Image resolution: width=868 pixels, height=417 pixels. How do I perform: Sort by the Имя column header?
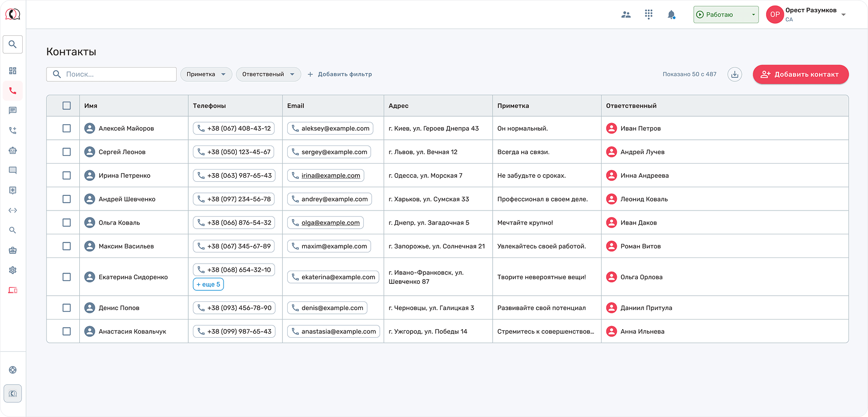(91, 106)
